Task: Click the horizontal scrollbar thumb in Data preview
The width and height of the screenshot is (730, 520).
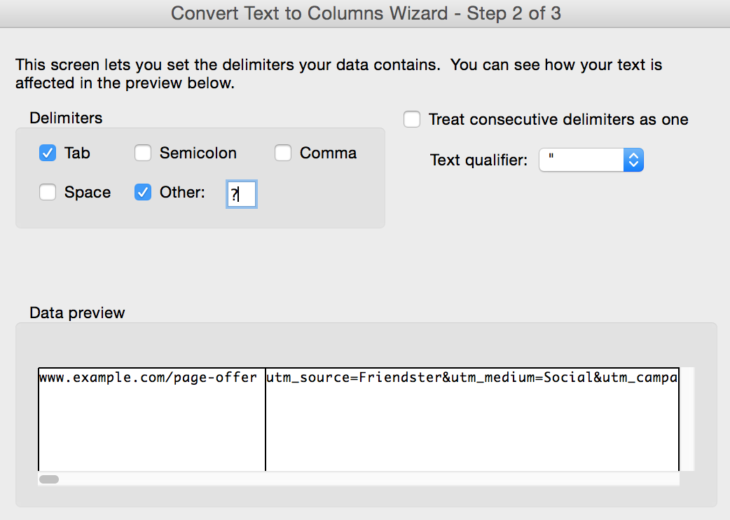Action: pyautogui.click(x=49, y=479)
